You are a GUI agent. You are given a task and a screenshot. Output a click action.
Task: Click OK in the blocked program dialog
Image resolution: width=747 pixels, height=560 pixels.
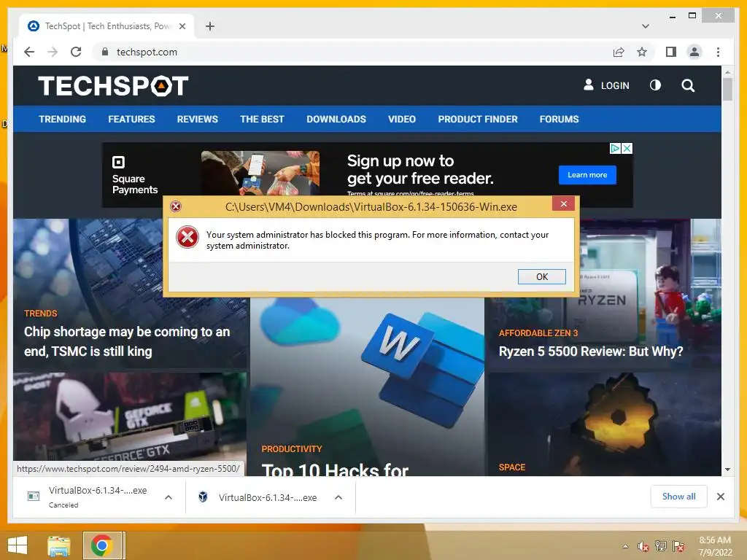[542, 276]
